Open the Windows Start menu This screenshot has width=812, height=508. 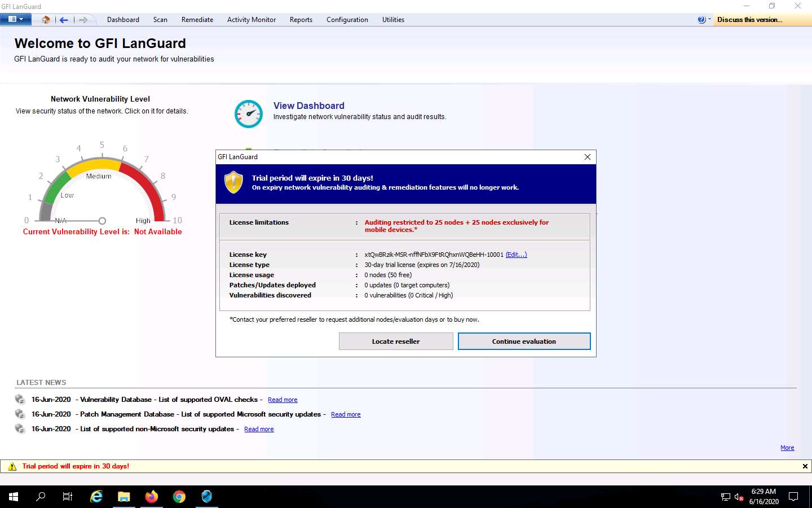pos(14,497)
